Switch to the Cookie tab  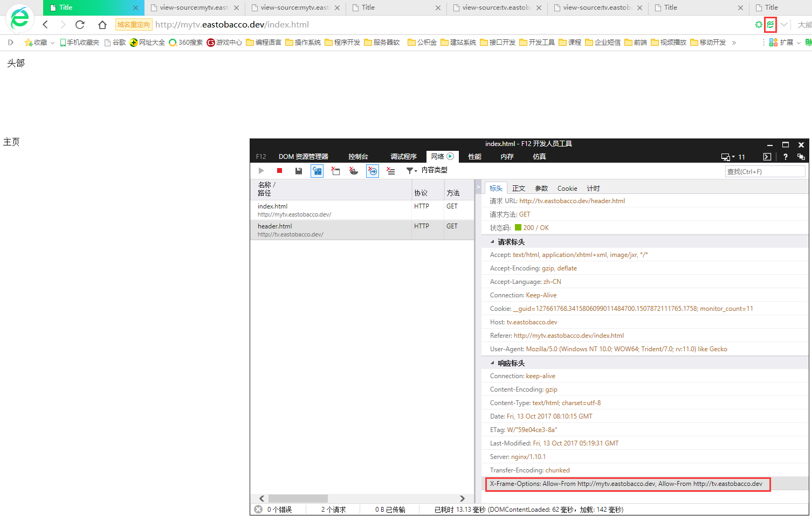[x=567, y=188]
